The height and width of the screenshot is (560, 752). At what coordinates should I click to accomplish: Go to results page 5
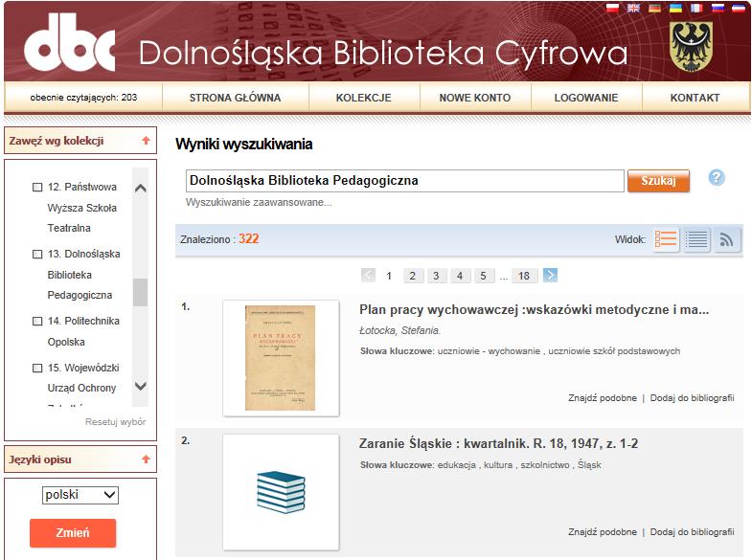coord(483,276)
